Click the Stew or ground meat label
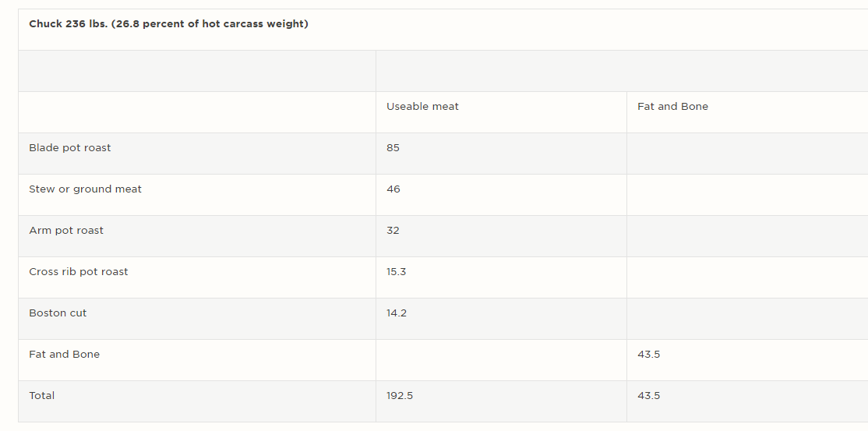The width and height of the screenshot is (868, 431). pyautogui.click(x=85, y=189)
